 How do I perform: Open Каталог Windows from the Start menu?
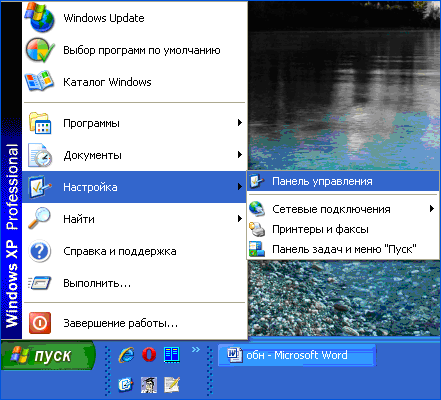pos(135,82)
